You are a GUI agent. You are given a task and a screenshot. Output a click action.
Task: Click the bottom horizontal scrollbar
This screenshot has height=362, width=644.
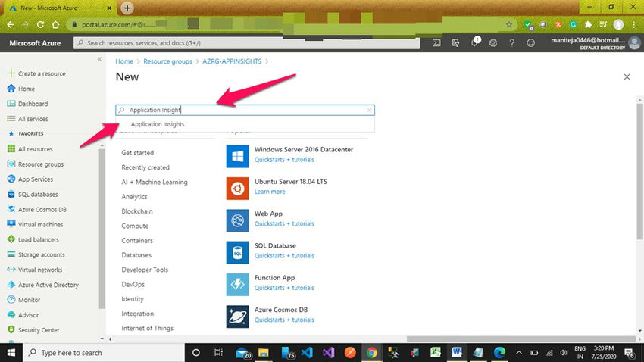tap(521, 339)
